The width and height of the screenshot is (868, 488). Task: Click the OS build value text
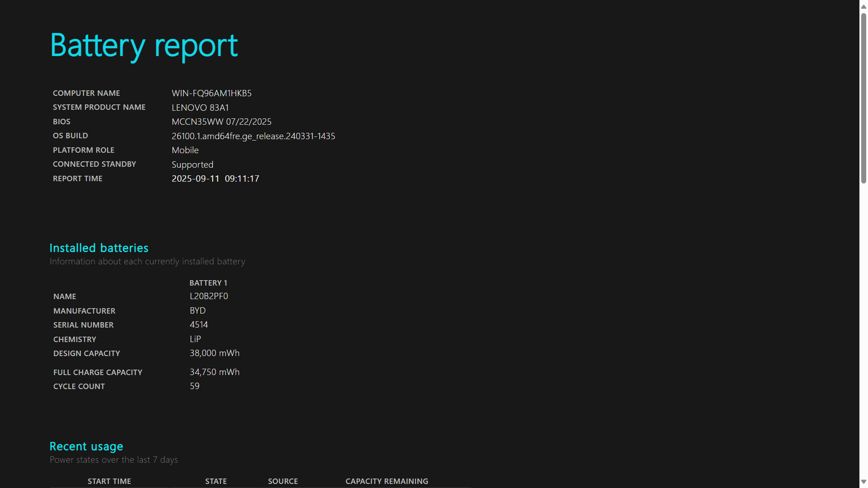coord(253,136)
